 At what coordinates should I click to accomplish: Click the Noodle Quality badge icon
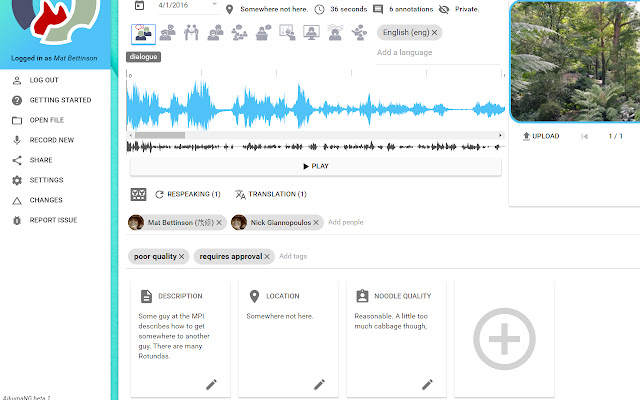point(362,296)
